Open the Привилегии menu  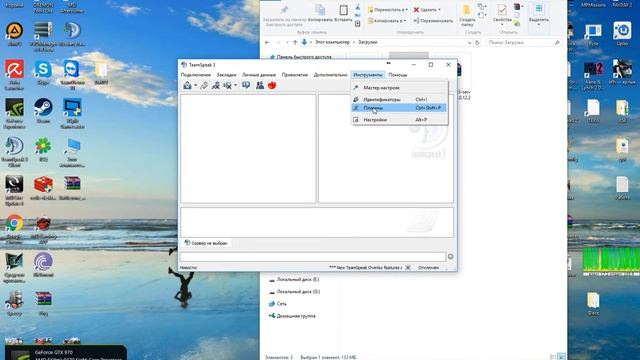(295, 75)
